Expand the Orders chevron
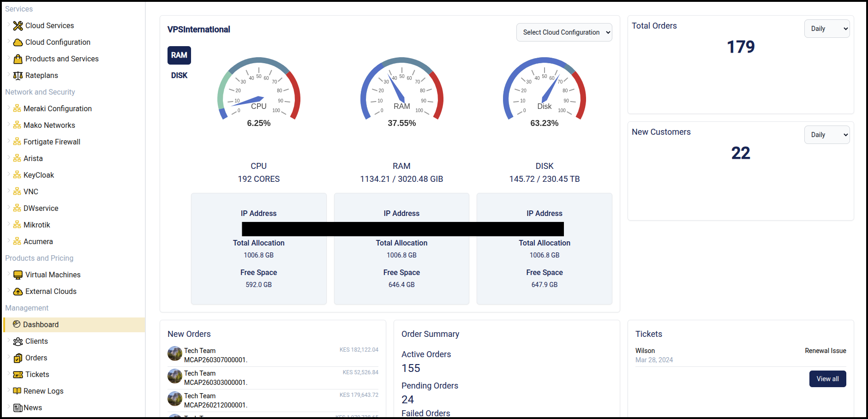This screenshot has width=868, height=419. (8, 358)
